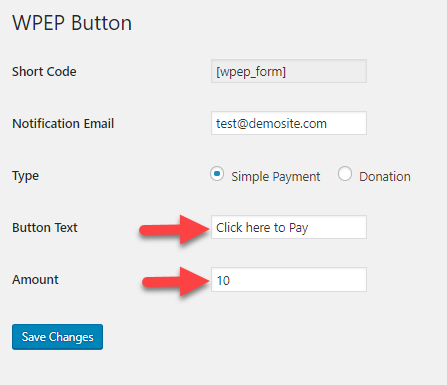Click the test@demosite.com email text

pos(271,124)
